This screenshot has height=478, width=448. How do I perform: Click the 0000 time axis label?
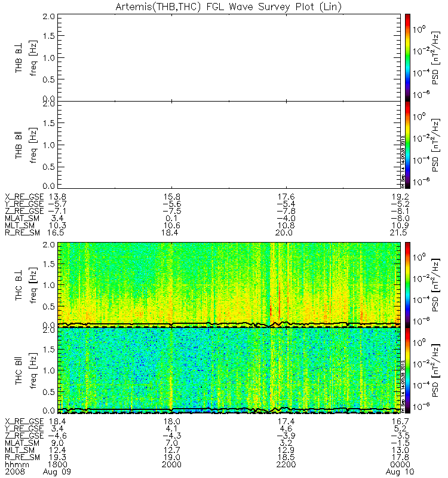pyautogui.click(x=400, y=465)
